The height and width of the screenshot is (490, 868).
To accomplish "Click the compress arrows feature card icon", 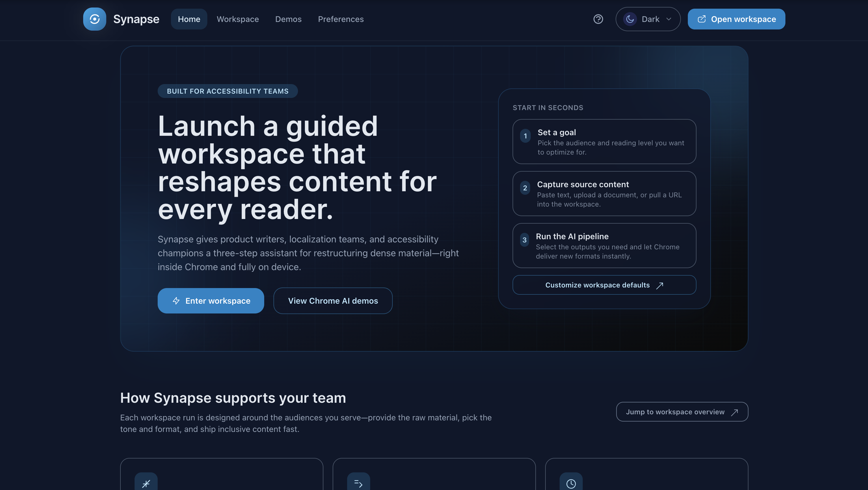I will (146, 483).
